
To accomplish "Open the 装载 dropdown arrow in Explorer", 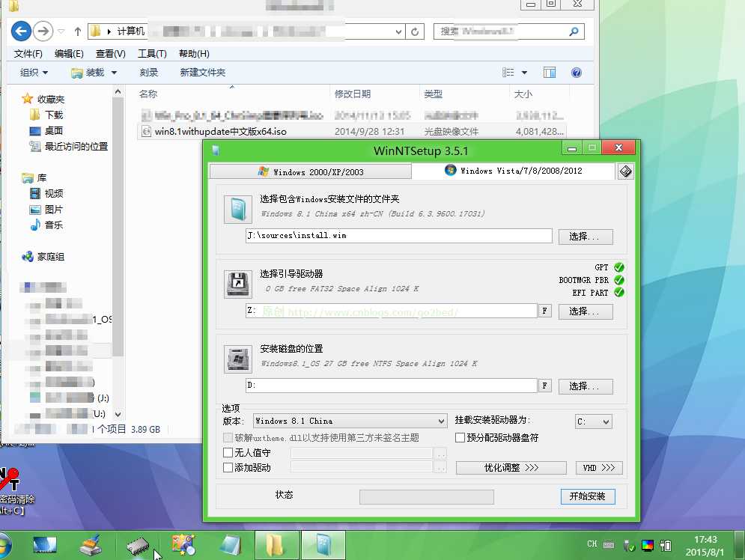I will coord(114,73).
